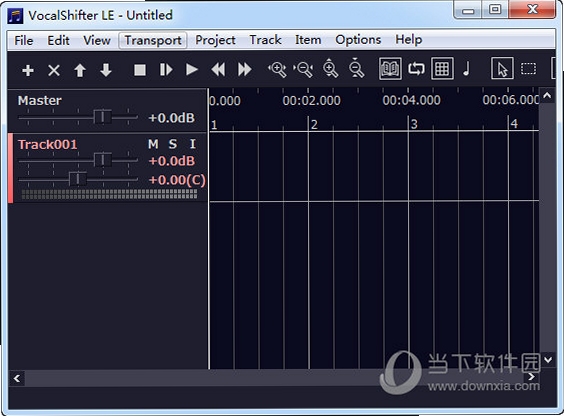Toggle the loop playback icon

416,68
